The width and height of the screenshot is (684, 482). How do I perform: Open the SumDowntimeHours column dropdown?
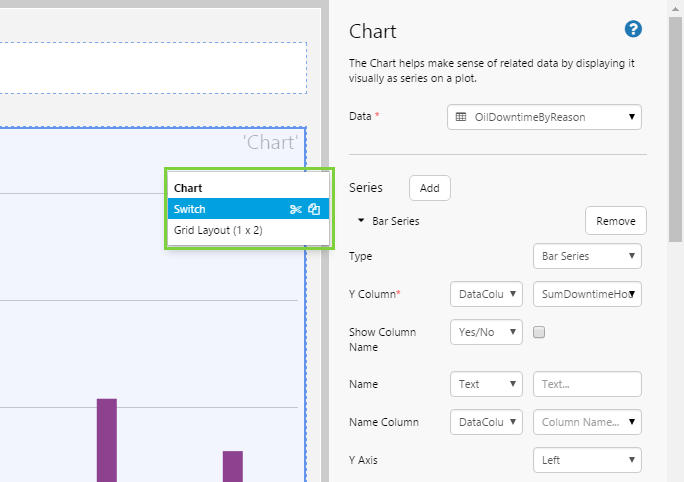[x=587, y=294]
